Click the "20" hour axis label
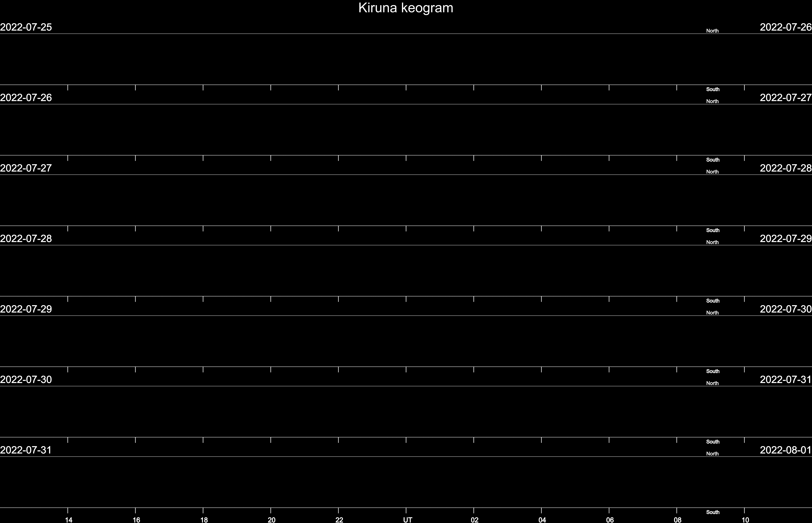Viewport: 812px width, 523px height. 271,520
